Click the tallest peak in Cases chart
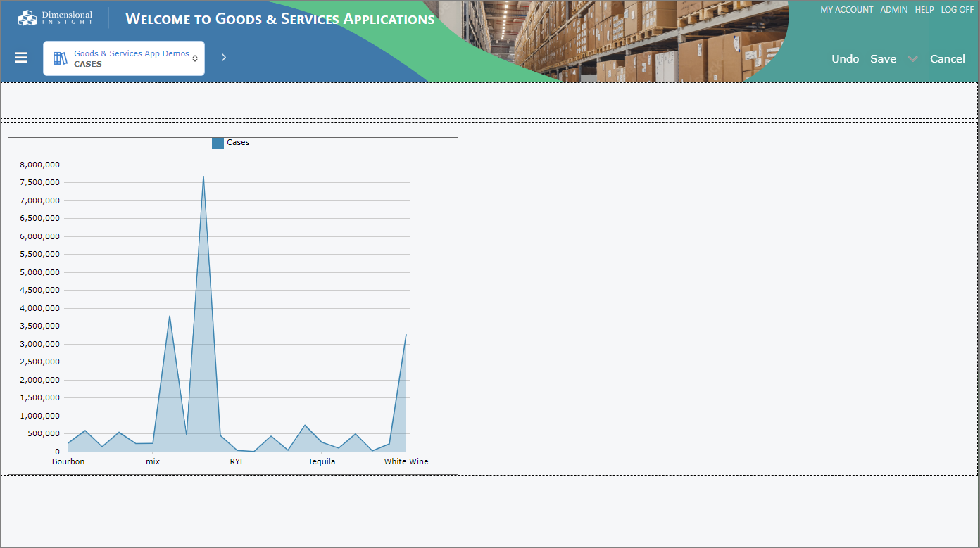Viewport: 980px width, 548px height. [203, 177]
